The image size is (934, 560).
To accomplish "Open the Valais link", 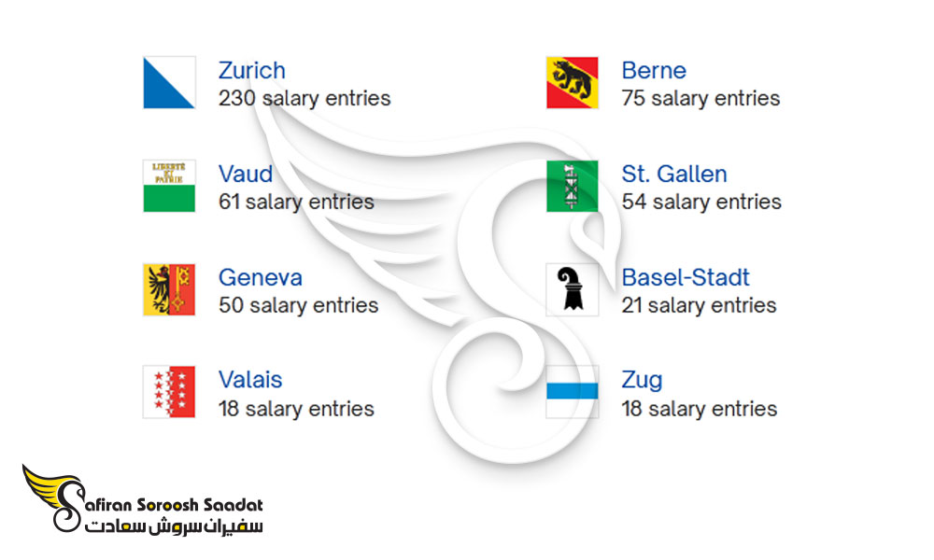I will pos(250,380).
